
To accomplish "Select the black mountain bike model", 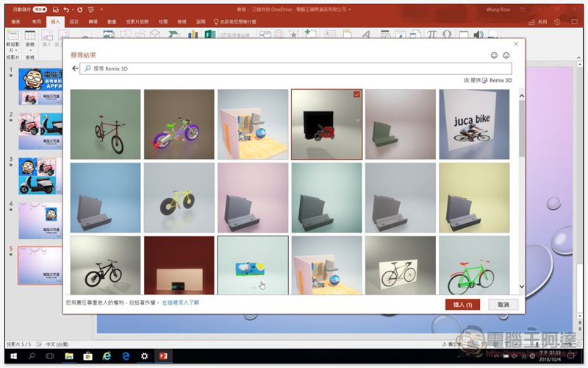I will click(105, 265).
